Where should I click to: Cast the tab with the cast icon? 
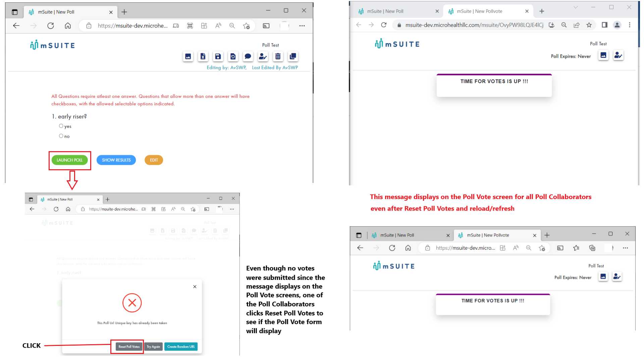click(x=266, y=25)
